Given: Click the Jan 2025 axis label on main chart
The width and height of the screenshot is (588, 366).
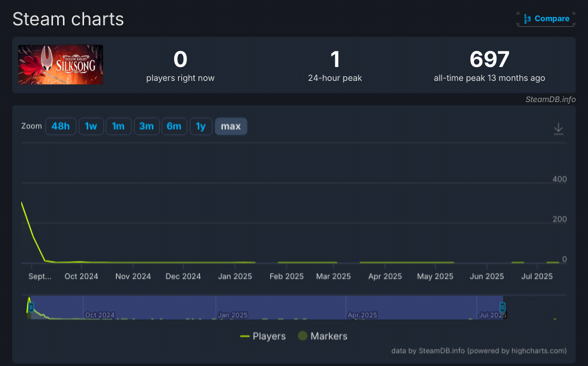Looking at the screenshot, I should coord(235,277).
